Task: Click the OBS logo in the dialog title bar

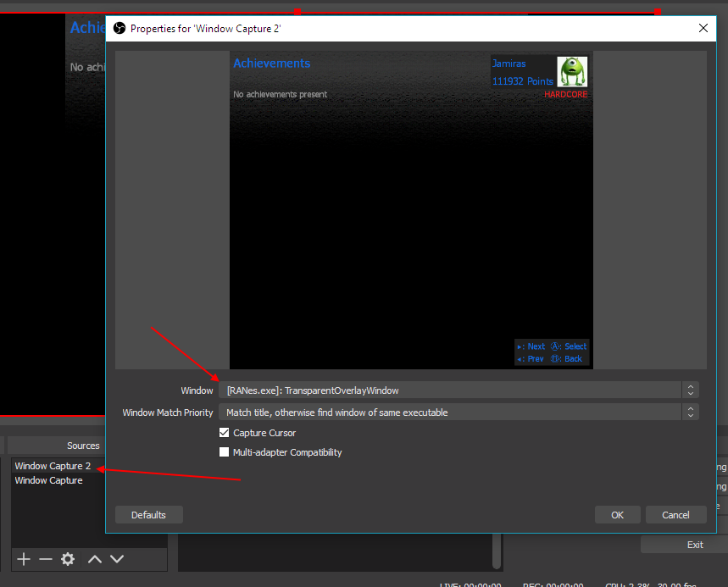Action: (x=119, y=28)
